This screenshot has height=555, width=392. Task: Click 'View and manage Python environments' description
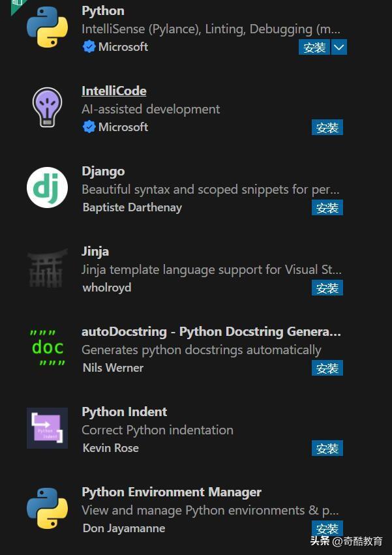point(210,511)
